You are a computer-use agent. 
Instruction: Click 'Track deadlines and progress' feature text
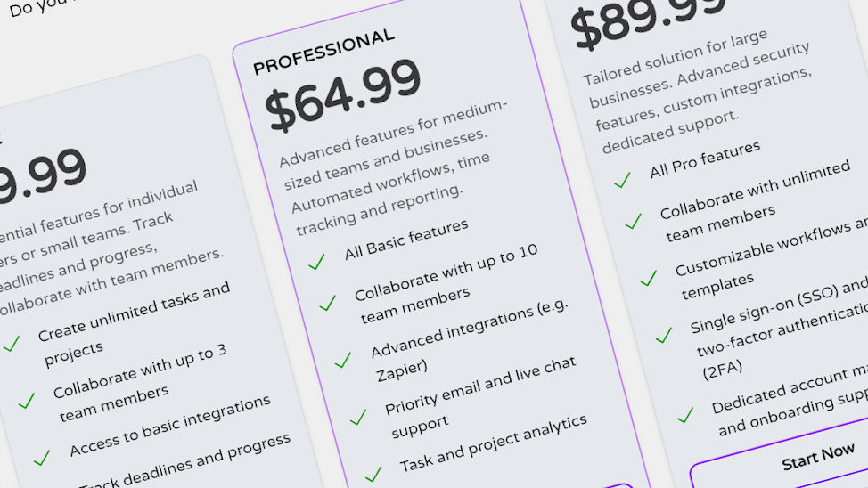(x=185, y=461)
